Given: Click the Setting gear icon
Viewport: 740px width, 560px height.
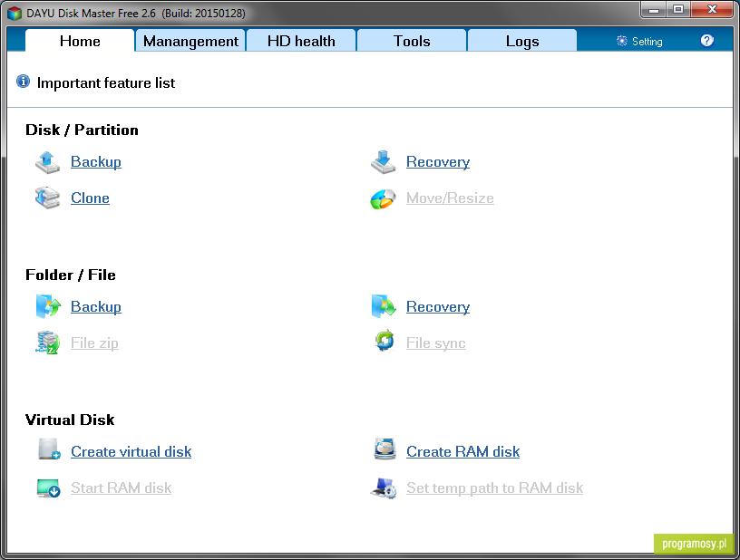Looking at the screenshot, I should pos(622,41).
